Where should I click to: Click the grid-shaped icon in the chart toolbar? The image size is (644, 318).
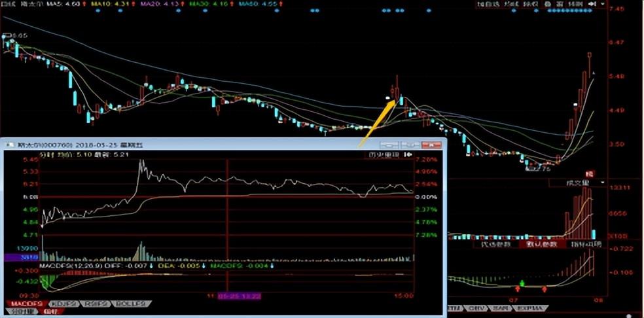(x=560, y=4)
